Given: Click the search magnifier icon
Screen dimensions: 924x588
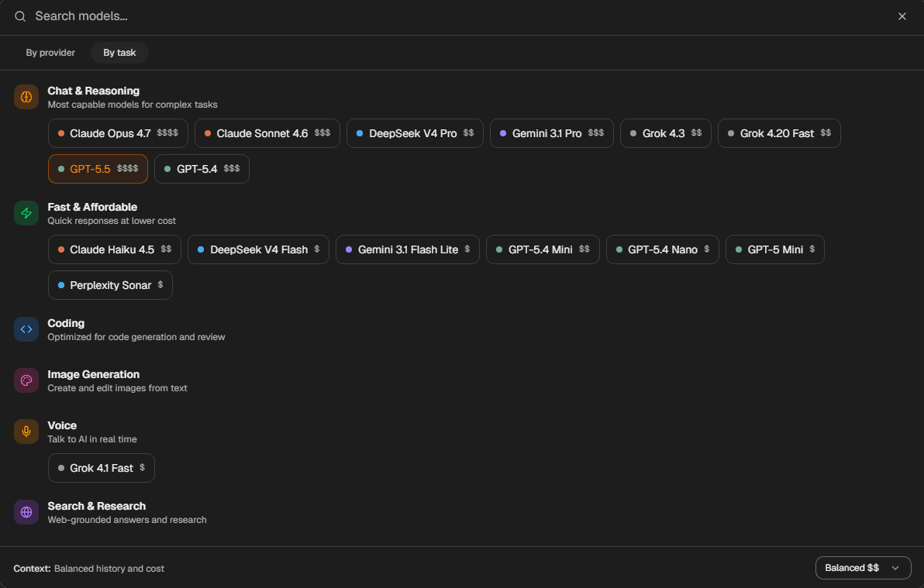Looking at the screenshot, I should point(20,16).
